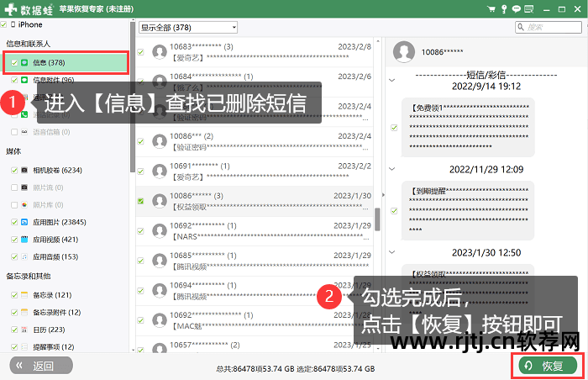
Task: Toggle checkbox of 到期提醒 message bubble
Action: pos(394,211)
